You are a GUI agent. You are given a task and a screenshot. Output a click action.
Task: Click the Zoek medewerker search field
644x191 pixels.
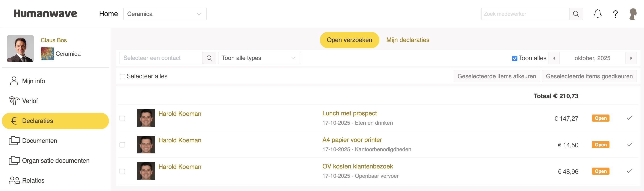(x=525, y=14)
